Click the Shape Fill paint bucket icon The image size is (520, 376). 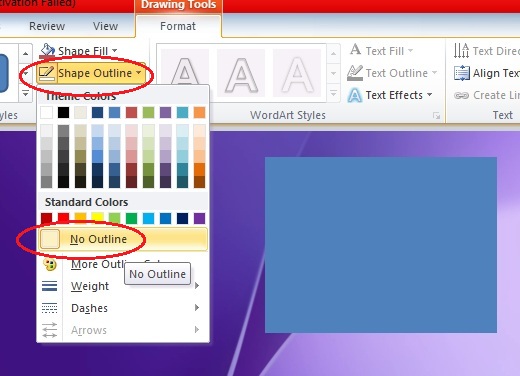pyautogui.click(x=47, y=51)
